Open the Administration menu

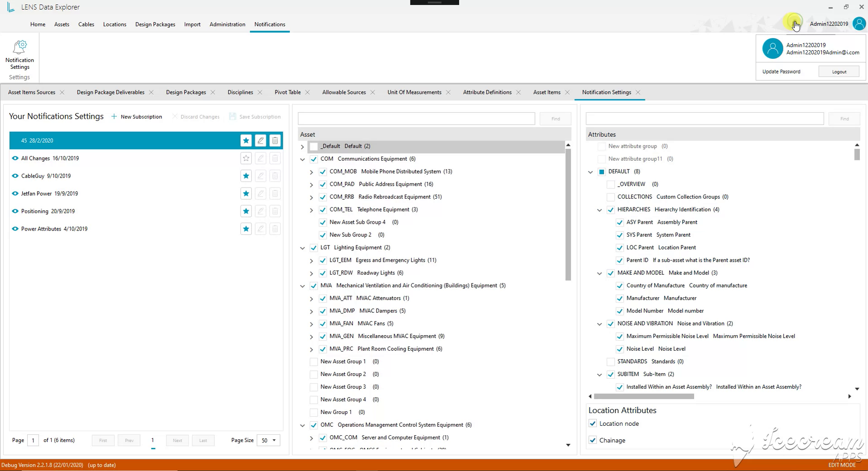point(227,24)
